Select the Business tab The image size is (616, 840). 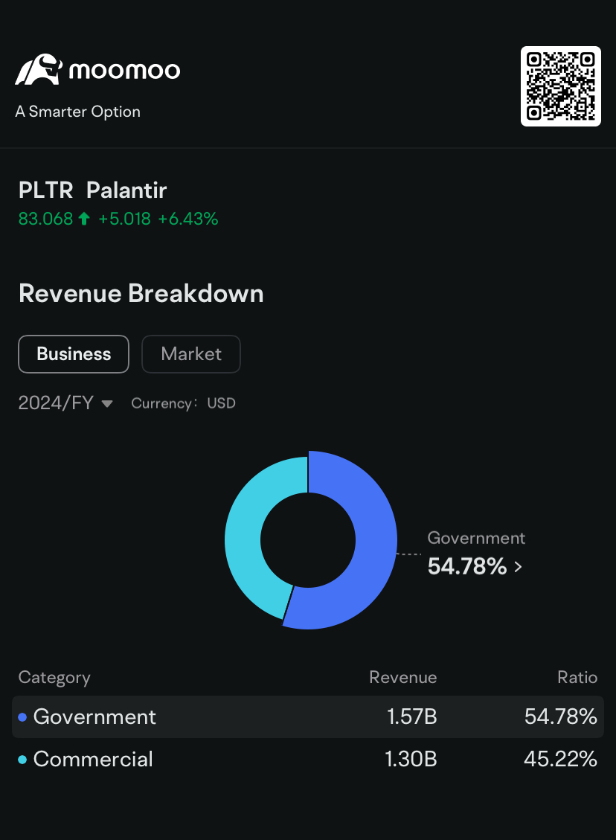pos(74,354)
